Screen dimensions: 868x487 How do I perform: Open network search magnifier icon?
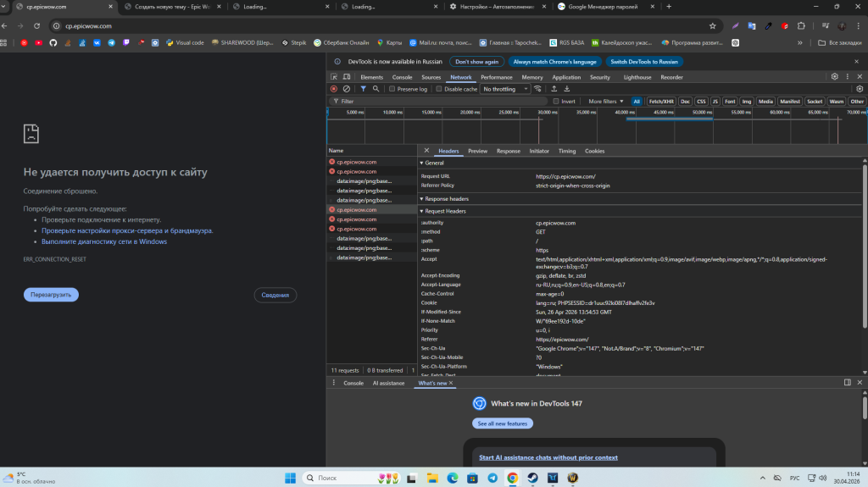[x=376, y=89]
